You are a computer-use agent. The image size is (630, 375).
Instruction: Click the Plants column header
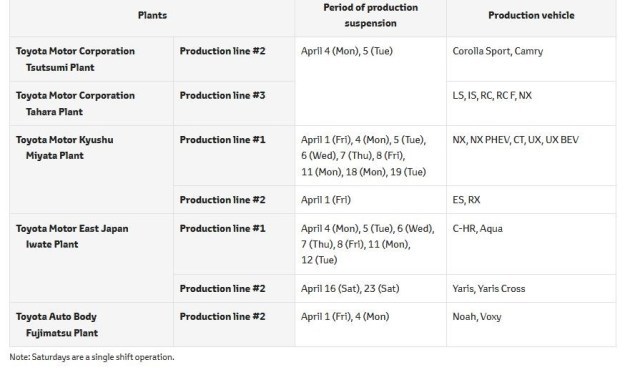(x=152, y=16)
